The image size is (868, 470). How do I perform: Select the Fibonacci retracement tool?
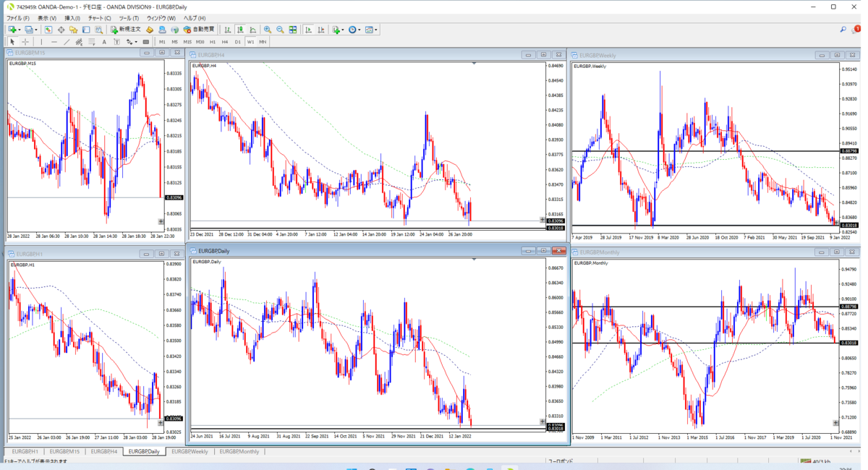point(91,42)
